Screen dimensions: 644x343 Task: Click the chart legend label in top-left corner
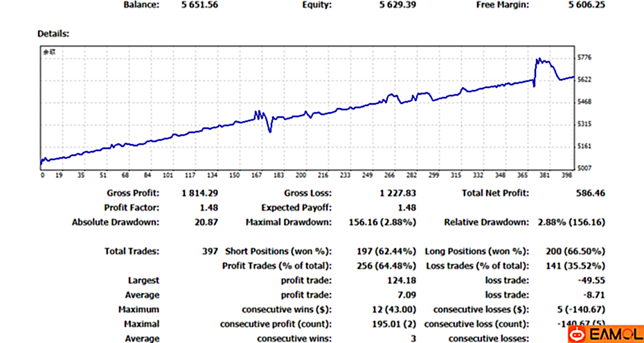point(48,52)
